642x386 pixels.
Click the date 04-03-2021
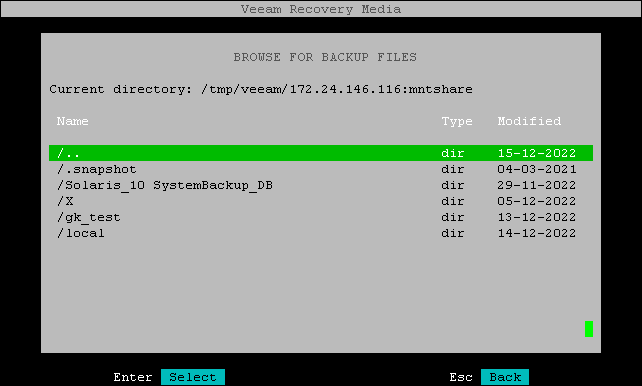point(537,169)
